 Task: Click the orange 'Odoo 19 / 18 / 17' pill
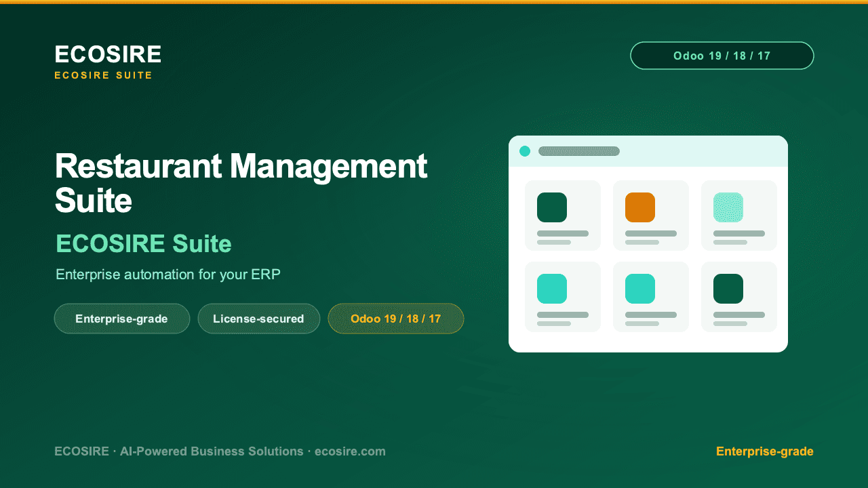click(396, 319)
